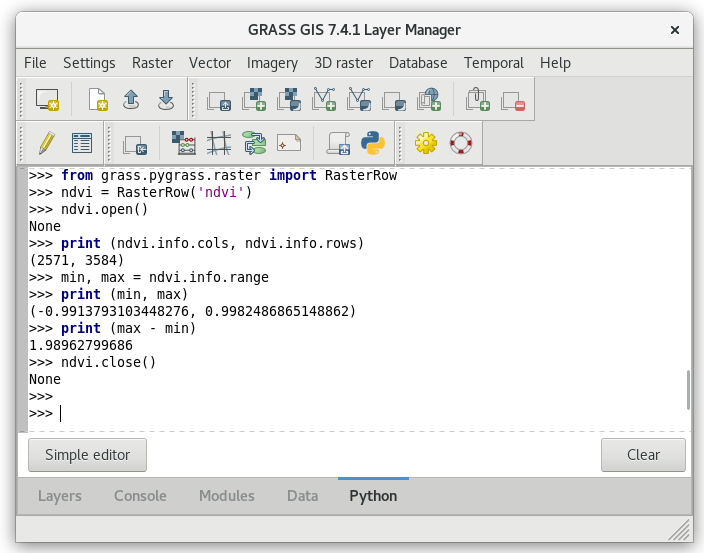
Task: Click the output value 1.98962799686
Action: click(81, 345)
